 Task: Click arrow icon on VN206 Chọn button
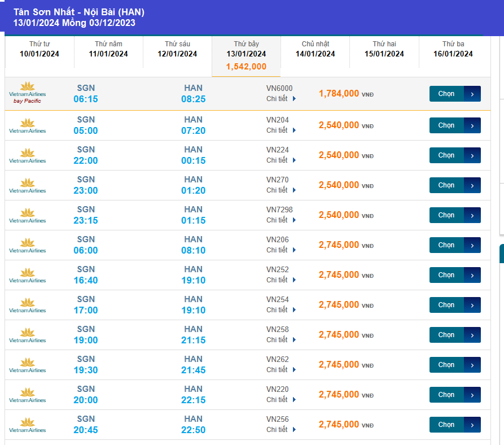point(472,245)
